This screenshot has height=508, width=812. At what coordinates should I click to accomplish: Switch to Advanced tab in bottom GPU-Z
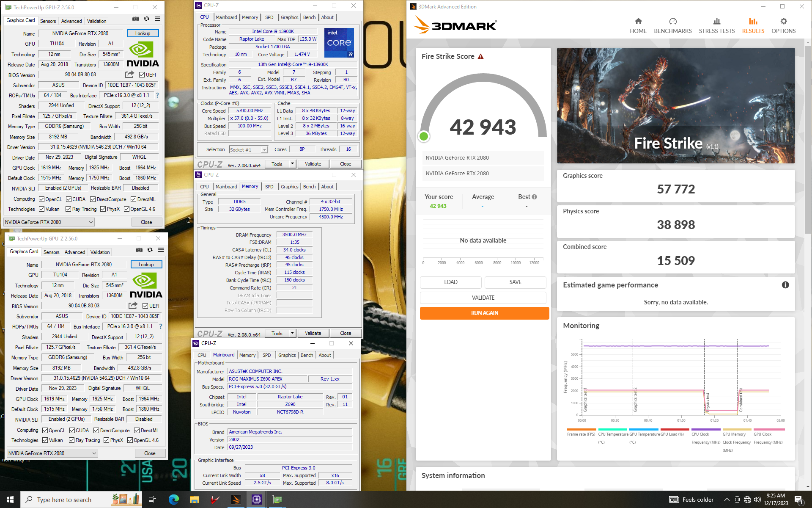[x=75, y=252]
